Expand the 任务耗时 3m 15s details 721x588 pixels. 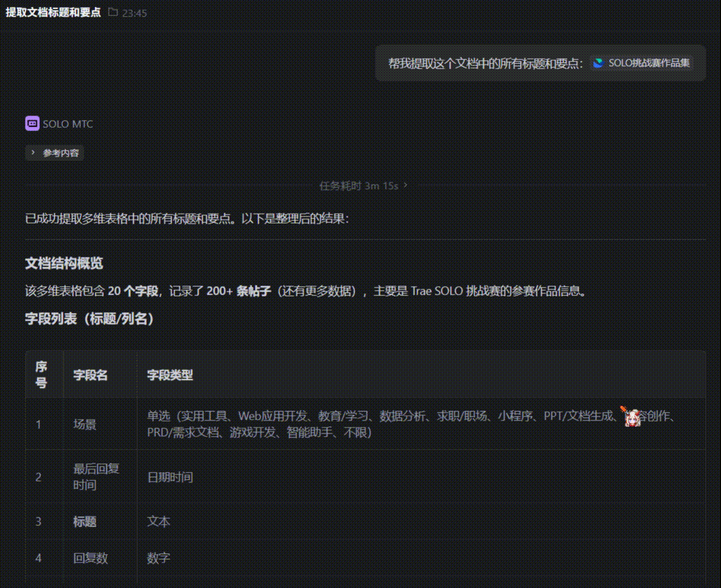pos(363,186)
